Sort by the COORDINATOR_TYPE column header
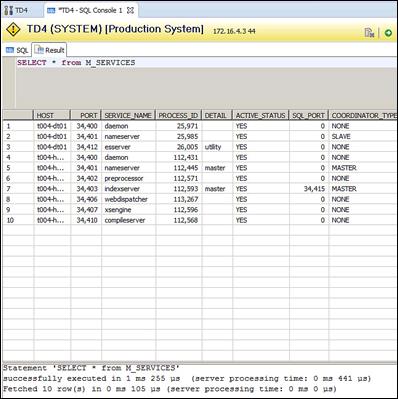This screenshot has height=399, width=398. point(363,115)
